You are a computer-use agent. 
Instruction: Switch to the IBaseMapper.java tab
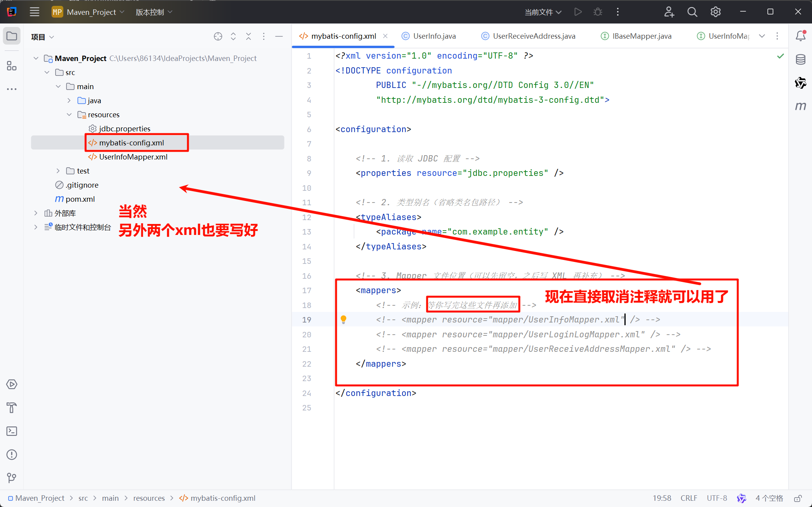coord(641,36)
